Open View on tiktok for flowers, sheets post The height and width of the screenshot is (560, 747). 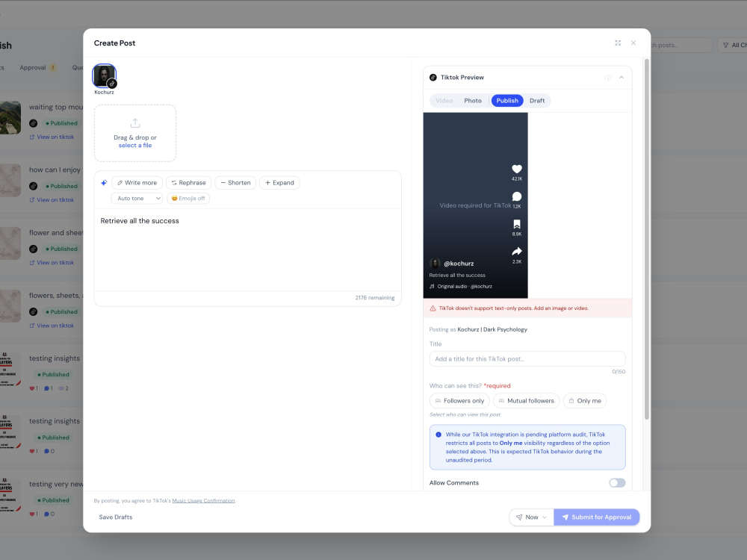pos(52,326)
